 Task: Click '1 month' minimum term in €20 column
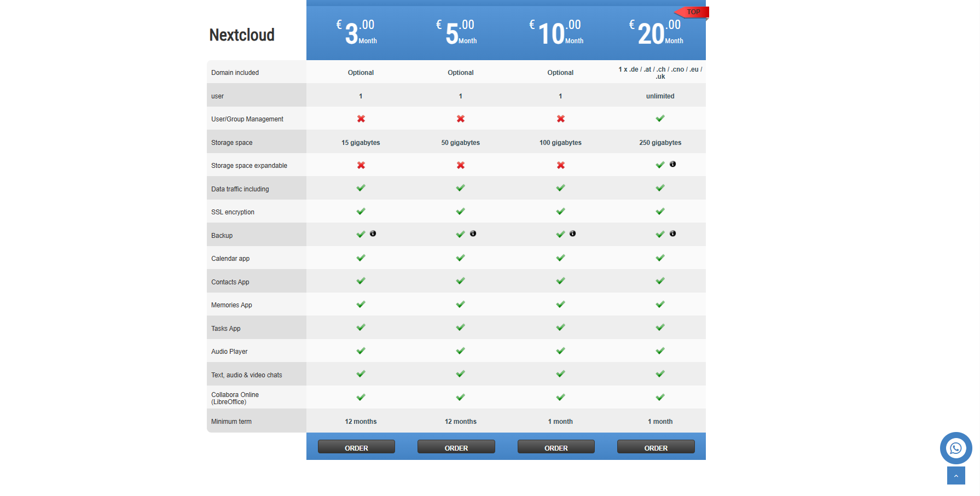point(660,422)
